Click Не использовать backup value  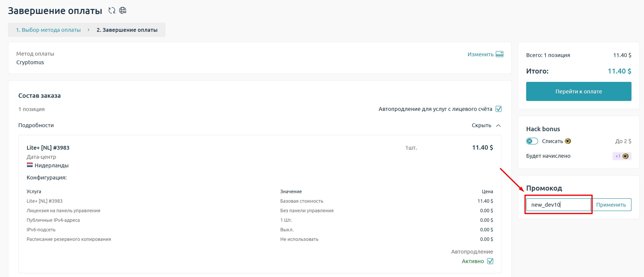coord(299,239)
